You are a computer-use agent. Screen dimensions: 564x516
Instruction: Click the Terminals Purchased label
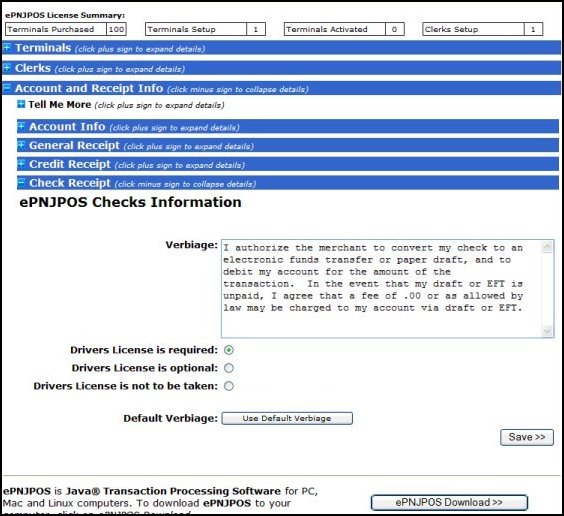tap(51, 29)
